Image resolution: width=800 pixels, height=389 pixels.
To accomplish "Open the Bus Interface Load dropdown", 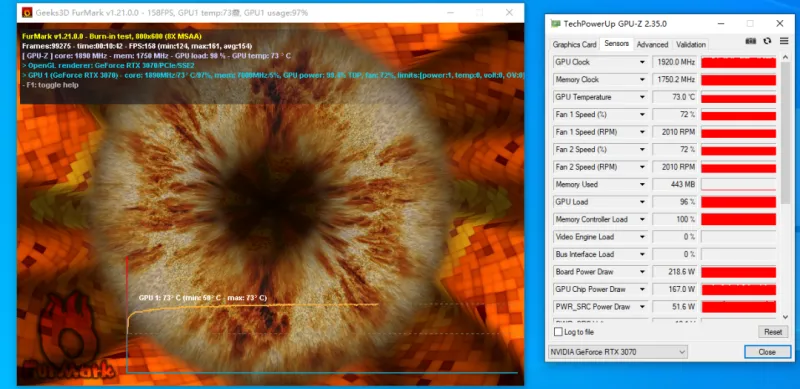I will tap(642, 254).
